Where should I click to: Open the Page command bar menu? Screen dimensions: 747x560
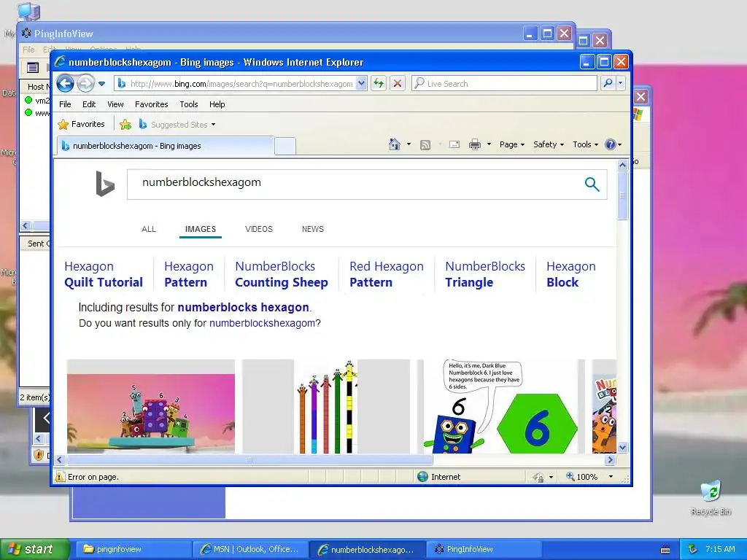(x=512, y=144)
